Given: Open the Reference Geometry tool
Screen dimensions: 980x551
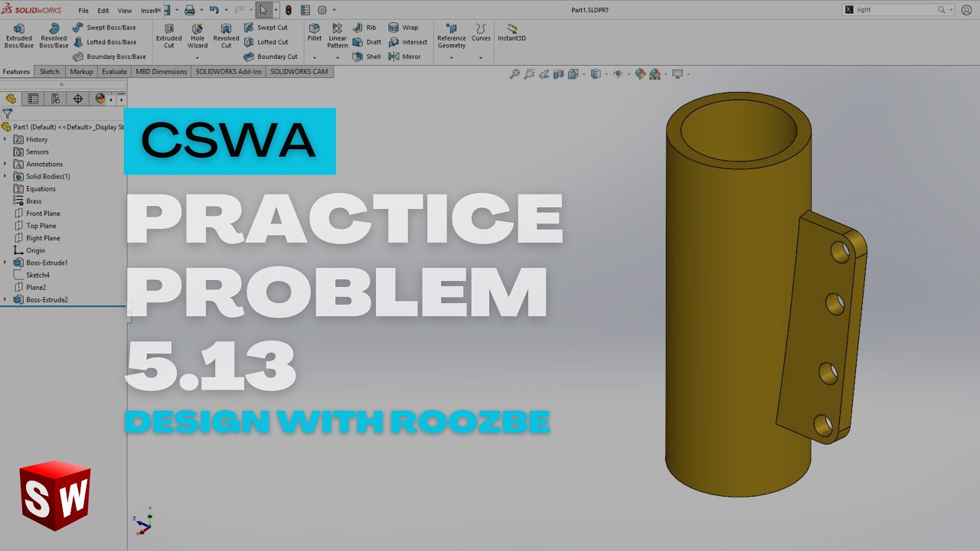Looking at the screenshot, I should [x=452, y=36].
